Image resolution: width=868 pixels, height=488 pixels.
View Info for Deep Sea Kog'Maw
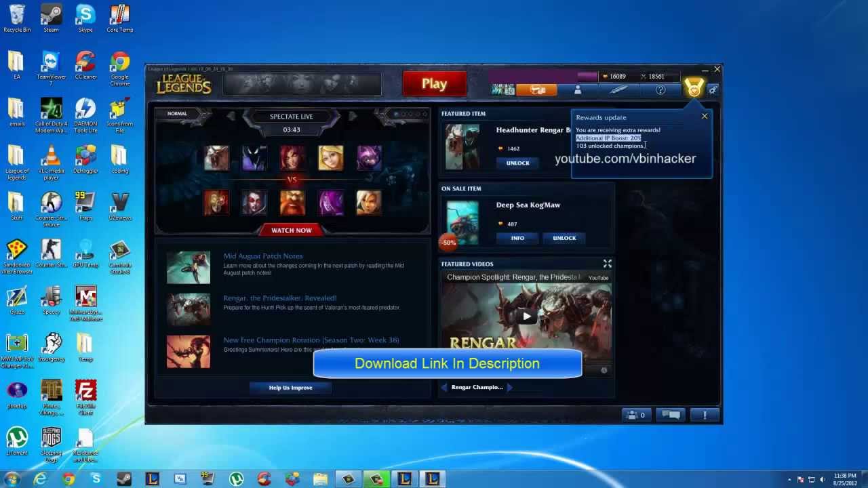tap(517, 238)
